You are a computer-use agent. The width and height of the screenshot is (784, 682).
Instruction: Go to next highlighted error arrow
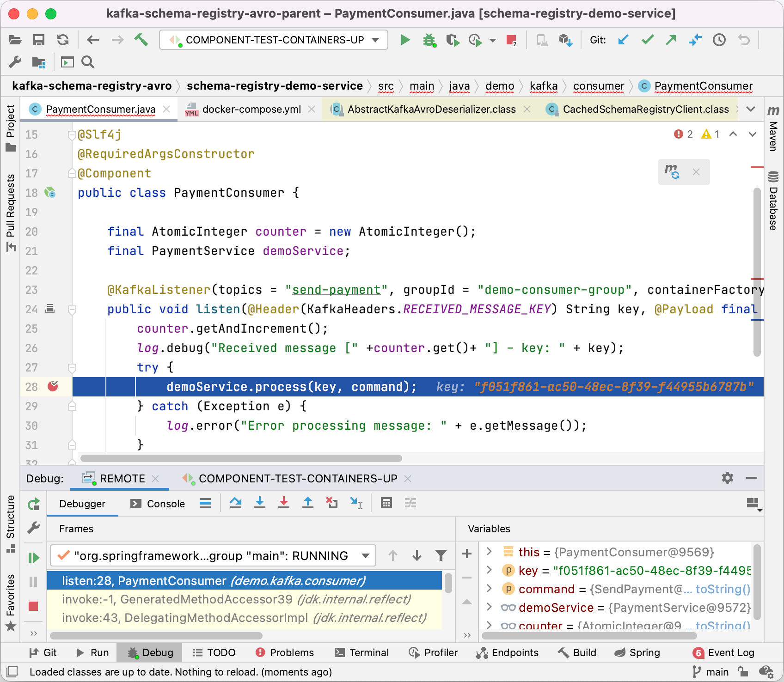753,134
